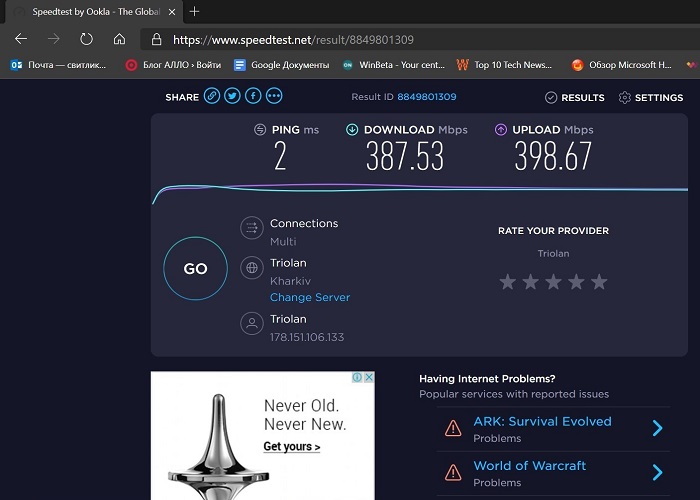Click the Result ID 8849801309 link

click(x=427, y=97)
